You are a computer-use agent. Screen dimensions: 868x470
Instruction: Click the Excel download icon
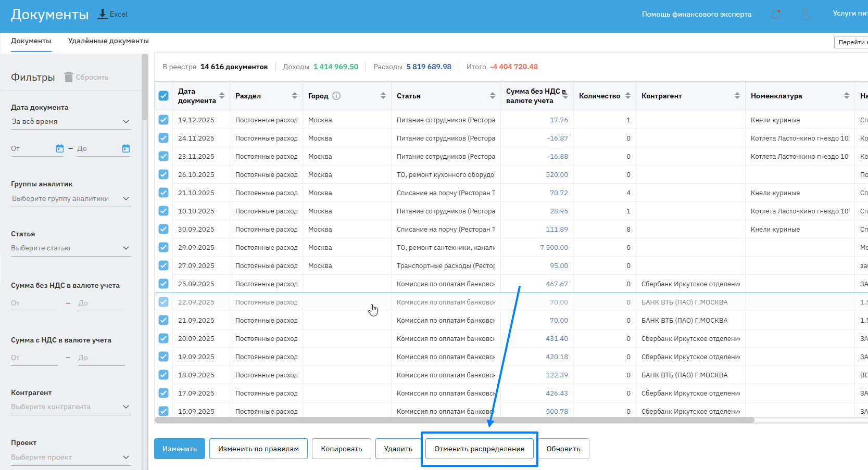point(103,14)
